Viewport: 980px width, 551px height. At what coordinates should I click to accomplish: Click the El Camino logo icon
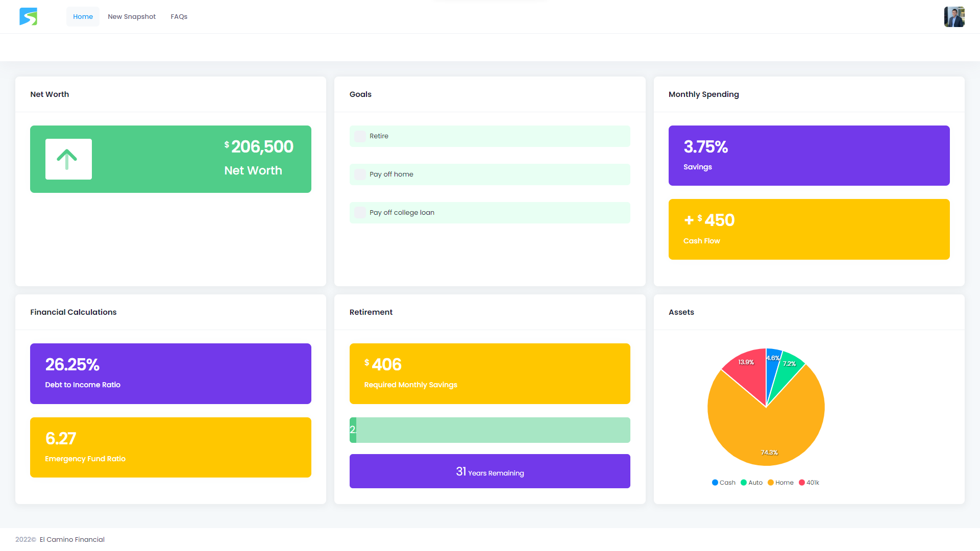[x=29, y=16]
